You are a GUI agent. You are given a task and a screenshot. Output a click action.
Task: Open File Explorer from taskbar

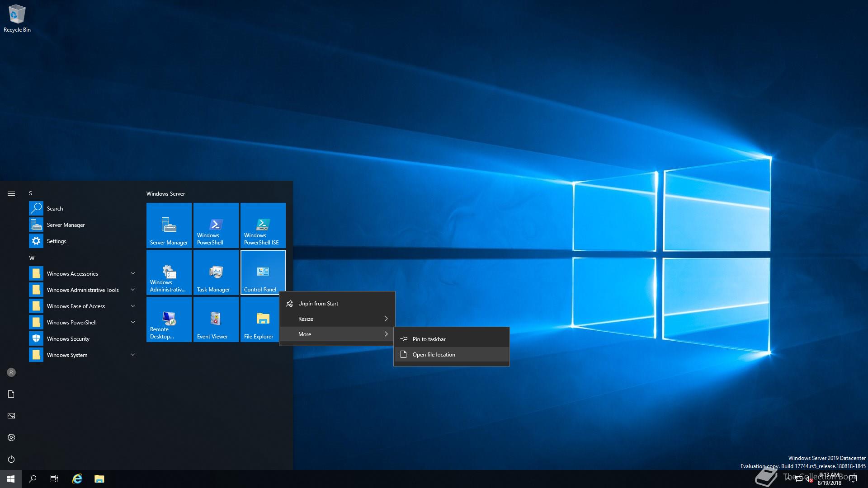99,479
